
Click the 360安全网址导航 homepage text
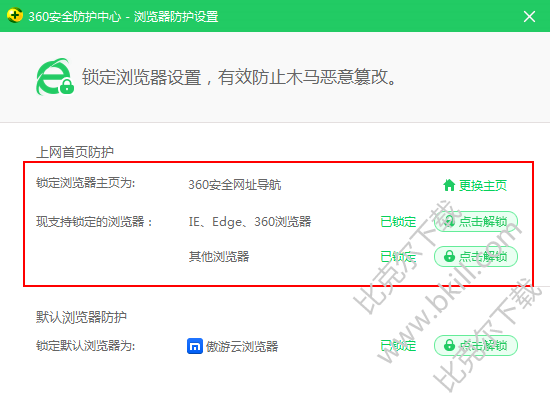(x=235, y=185)
